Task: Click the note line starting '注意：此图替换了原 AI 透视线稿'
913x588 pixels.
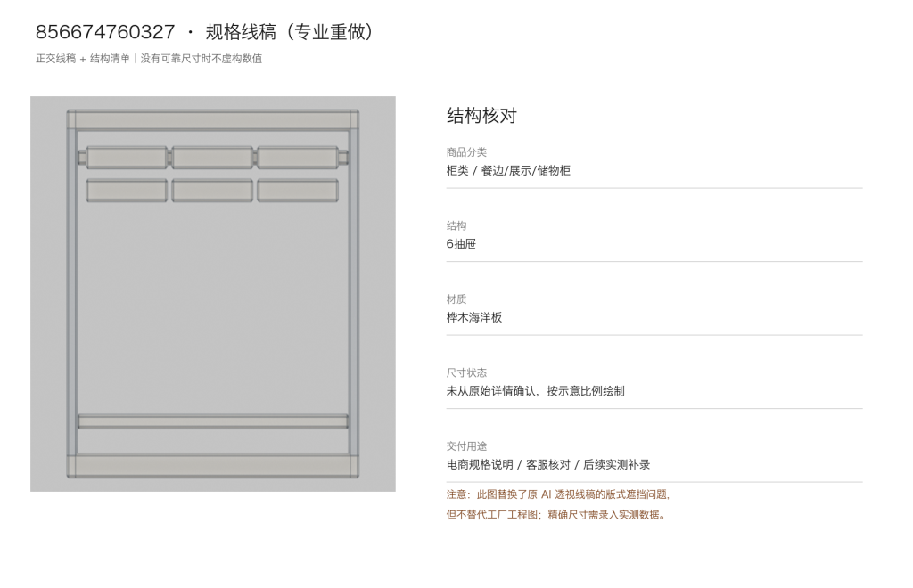Action: 558,494
